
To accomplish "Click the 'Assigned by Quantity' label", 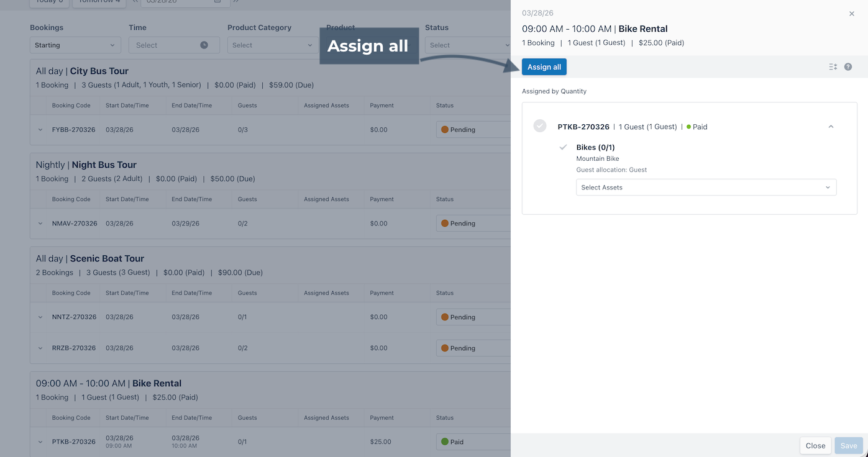I will pos(554,91).
